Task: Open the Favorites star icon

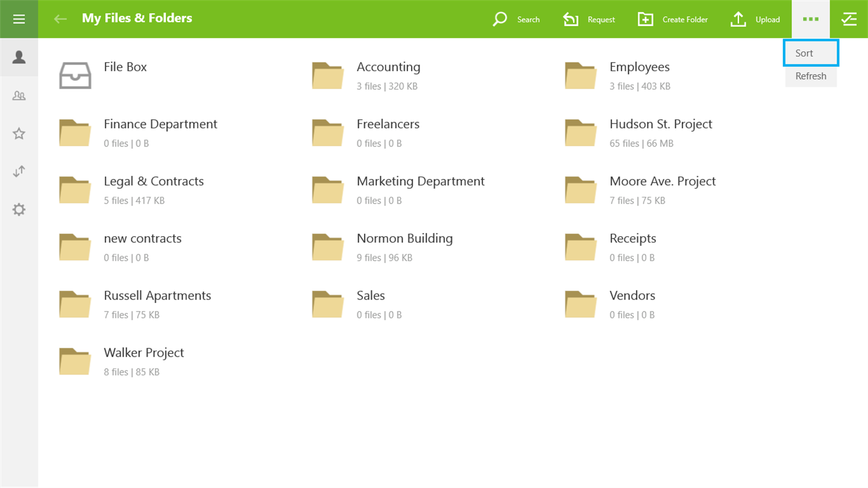Action: click(x=19, y=133)
